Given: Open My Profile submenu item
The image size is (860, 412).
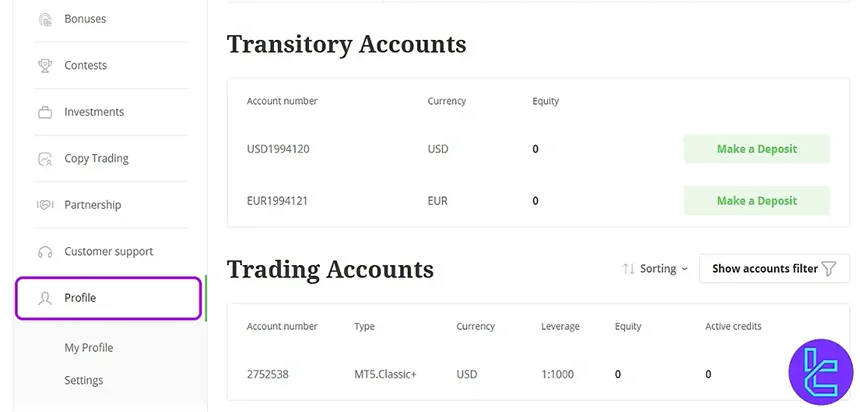Looking at the screenshot, I should 89,348.
